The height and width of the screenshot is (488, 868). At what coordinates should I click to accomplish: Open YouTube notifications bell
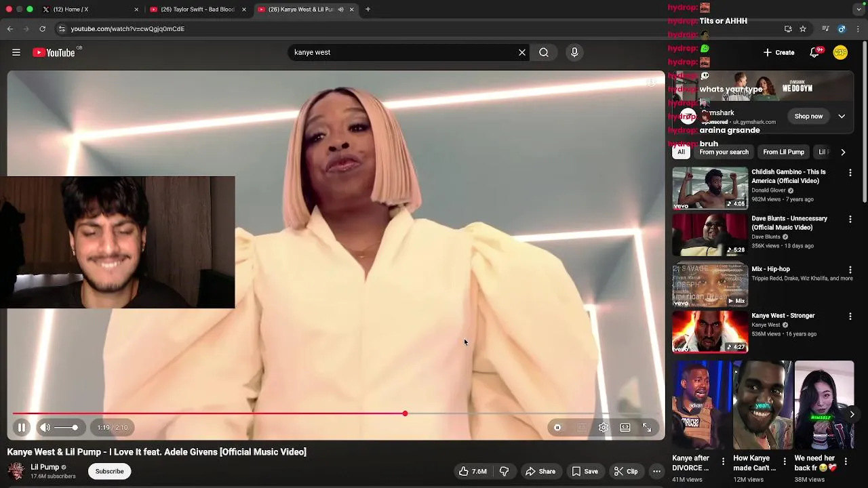coord(814,52)
